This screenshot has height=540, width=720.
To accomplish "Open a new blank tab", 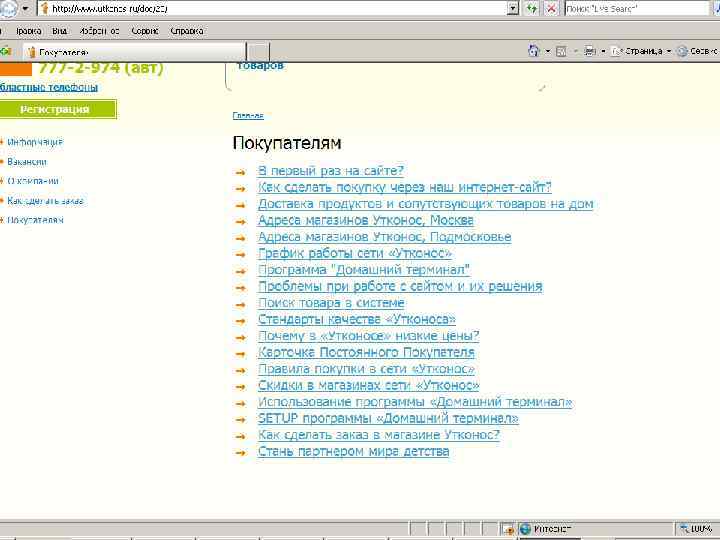I will pyautogui.click(x=258, y=52).
